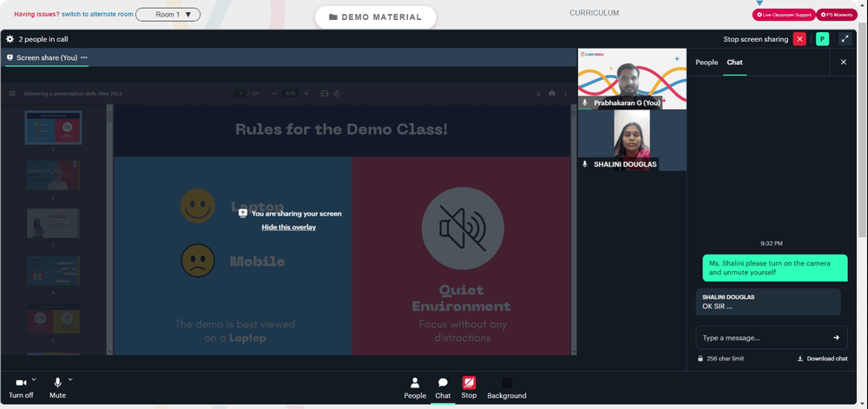Image resolution: width=868 pixels, height=409 pixels.
Task: Open Demo Material folder button
Action: 375,17
